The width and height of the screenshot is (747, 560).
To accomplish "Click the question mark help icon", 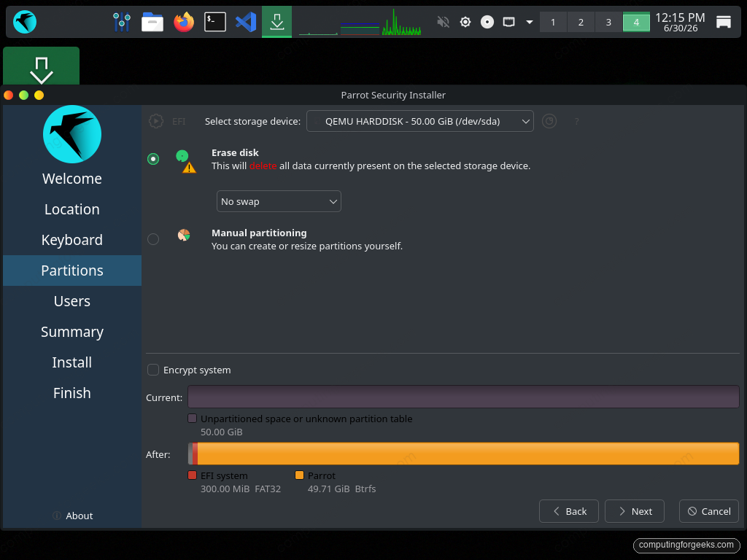I will coord(576,122).
